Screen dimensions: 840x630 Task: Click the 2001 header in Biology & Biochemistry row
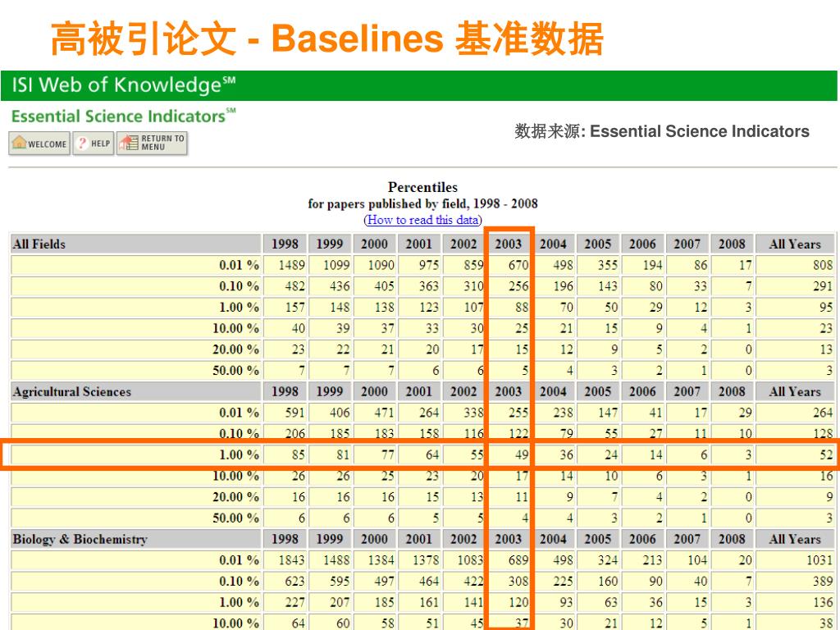(x=418, y=539)
